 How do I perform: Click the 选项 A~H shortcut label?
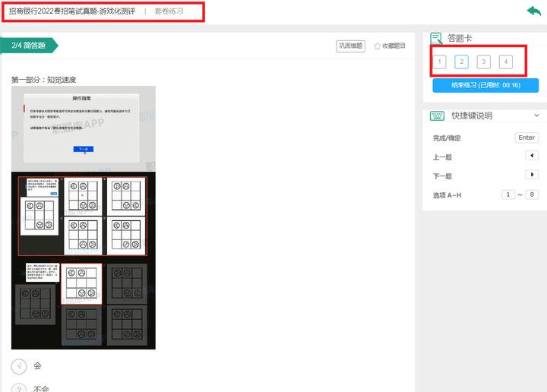point(447,195)
